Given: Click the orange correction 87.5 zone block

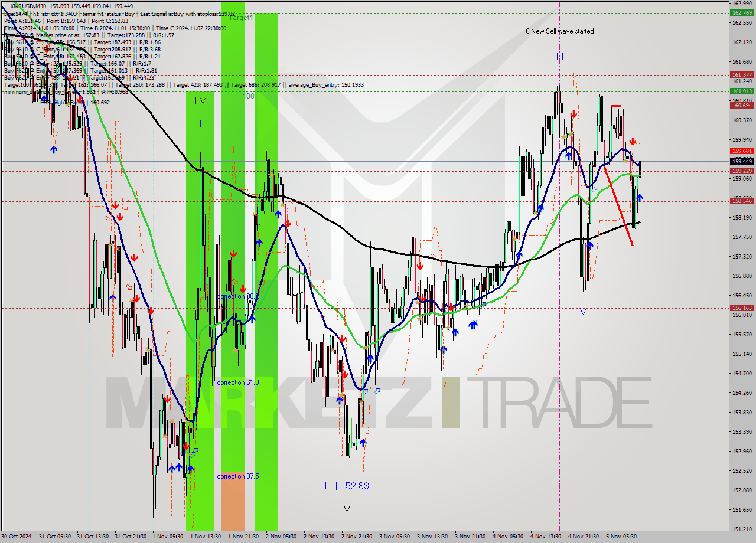Looking at the screenshot, I should [x=233, y=501].
